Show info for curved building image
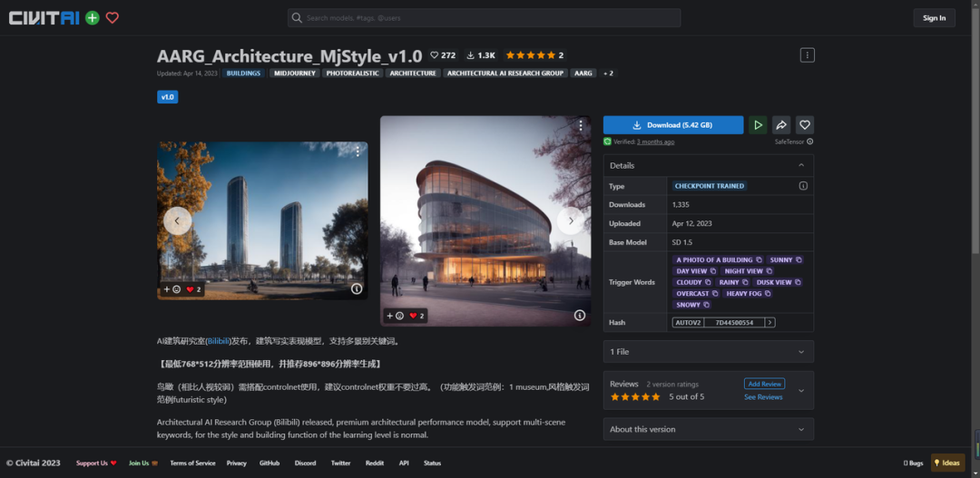Image resolution: width=980 pixels, height=478 pixels. pyautogui.click(x=579, y=316)
